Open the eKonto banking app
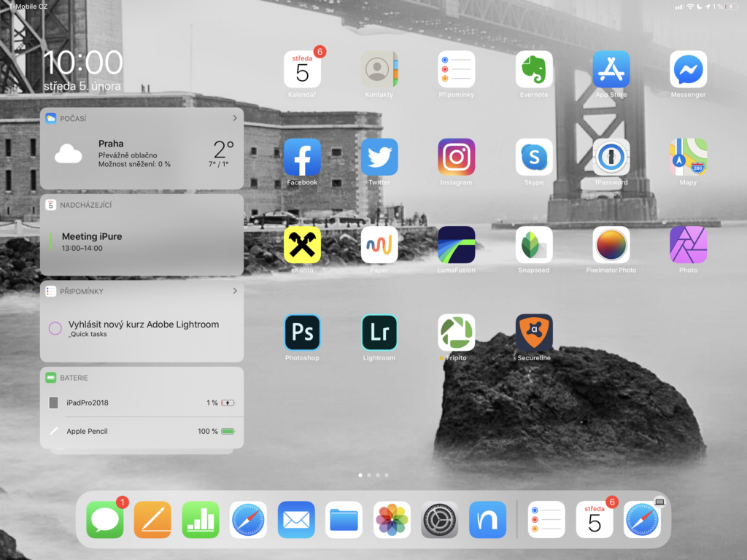747x560 pixels. pos(302,245)
